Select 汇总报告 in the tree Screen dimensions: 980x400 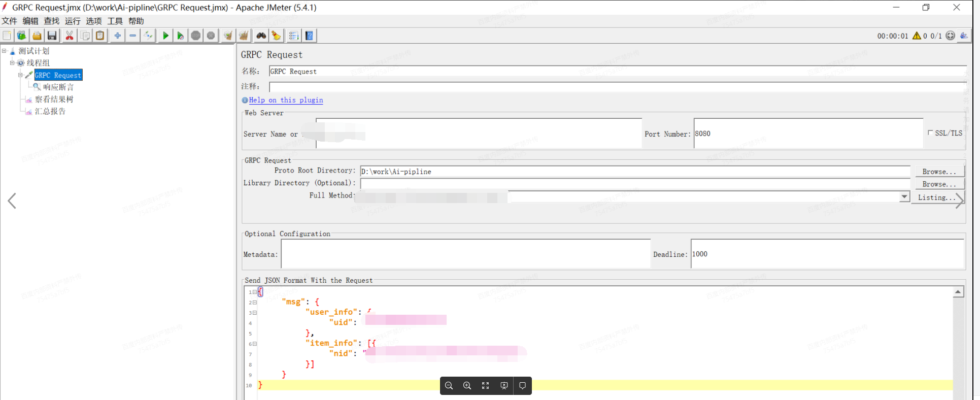click(x=50, y=111)
